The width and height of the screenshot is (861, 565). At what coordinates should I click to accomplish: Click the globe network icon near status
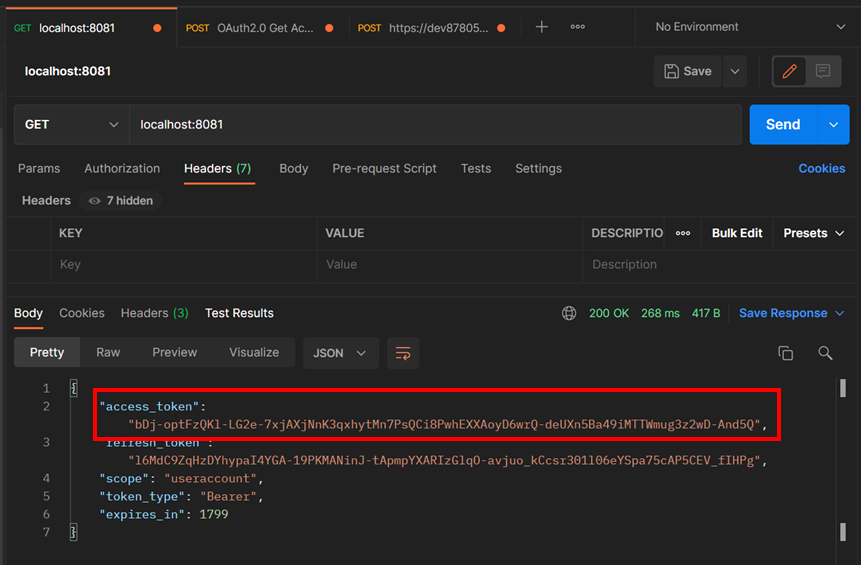pyautogui.click(x=569, y=313)
